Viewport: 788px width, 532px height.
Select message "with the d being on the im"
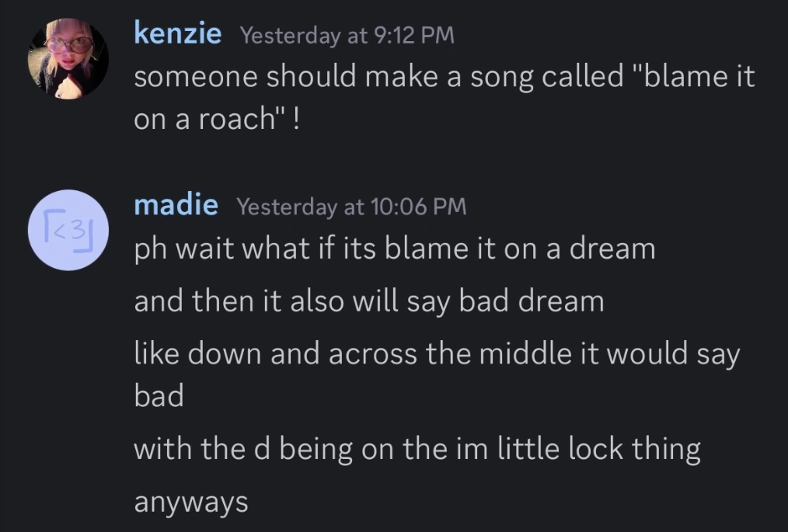pyautogui.click(x=417, y=449)
